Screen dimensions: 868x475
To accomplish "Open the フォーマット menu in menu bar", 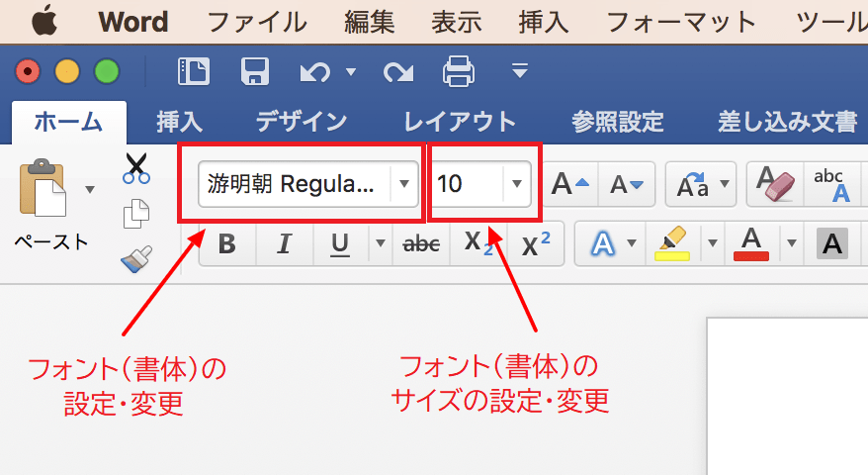I will coord(682,21).
